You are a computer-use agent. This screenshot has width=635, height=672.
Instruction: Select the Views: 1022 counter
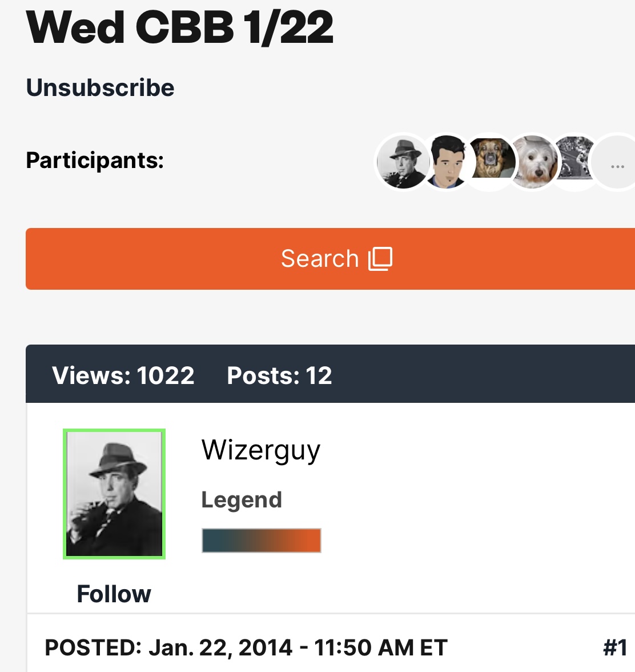[123, 375]
